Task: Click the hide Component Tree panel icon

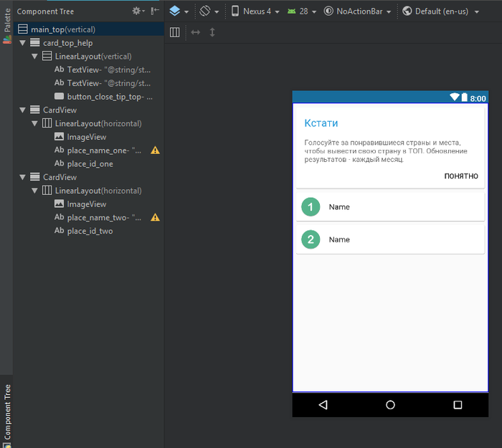Action: coord(154,11)
